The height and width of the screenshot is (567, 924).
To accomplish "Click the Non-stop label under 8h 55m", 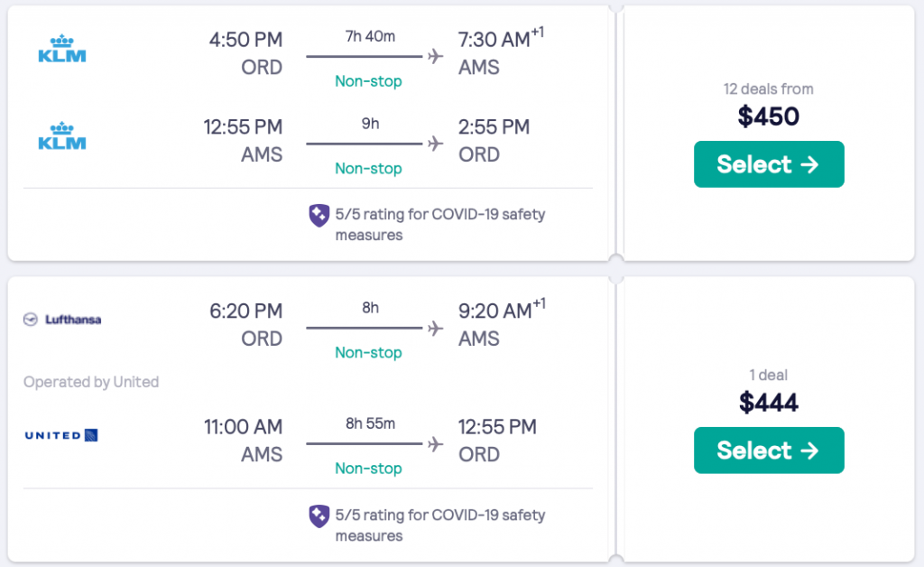I will [x=368, y=468].
